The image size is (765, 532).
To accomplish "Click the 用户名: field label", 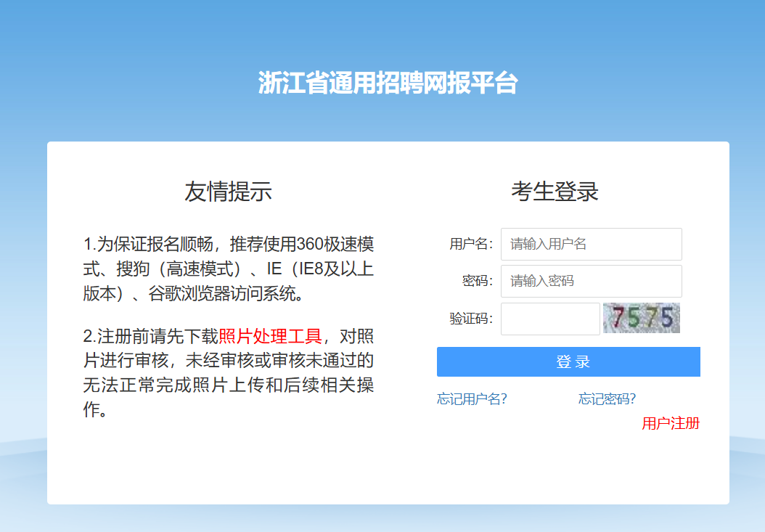I will coord(471,244).
